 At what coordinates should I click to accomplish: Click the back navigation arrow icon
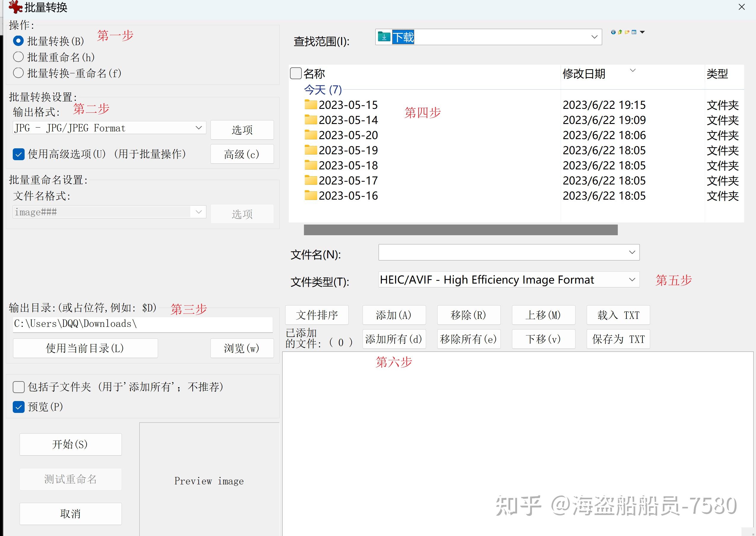point(613,32)
